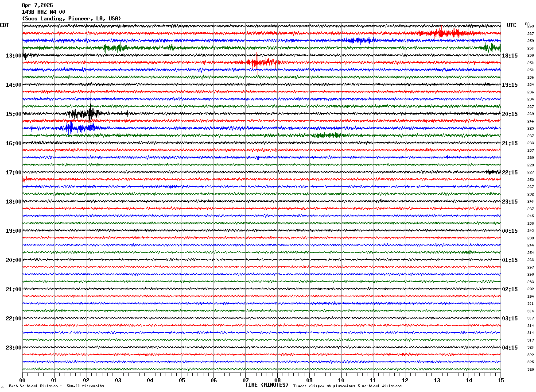This screenshot has width=536, height=392.
Task: Select the 143B HHZ N4 00 station title
Action: [43, 12]
